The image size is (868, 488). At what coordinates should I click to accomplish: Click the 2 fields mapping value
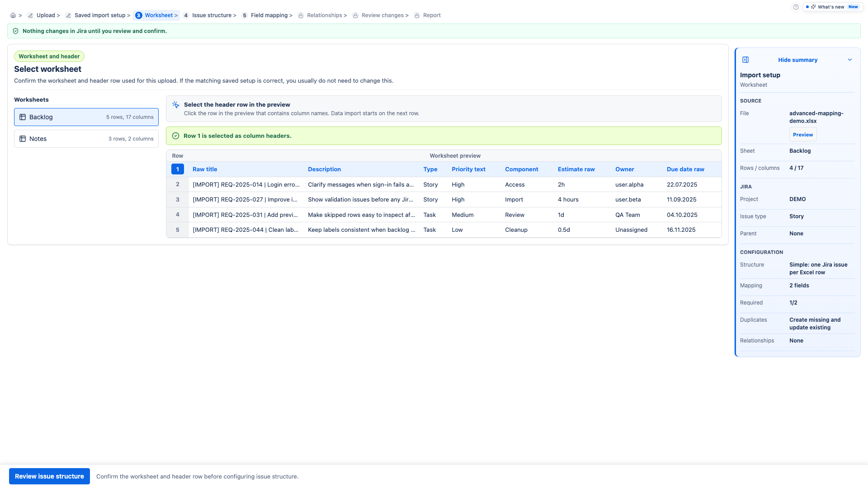click(x=799, y=286)
